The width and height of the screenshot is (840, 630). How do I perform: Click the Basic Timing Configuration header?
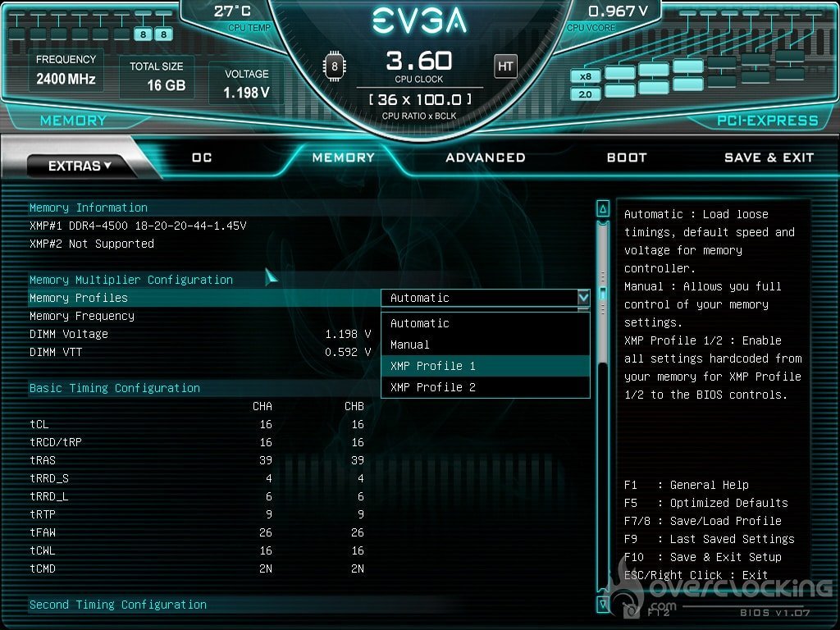coord(115,388)
